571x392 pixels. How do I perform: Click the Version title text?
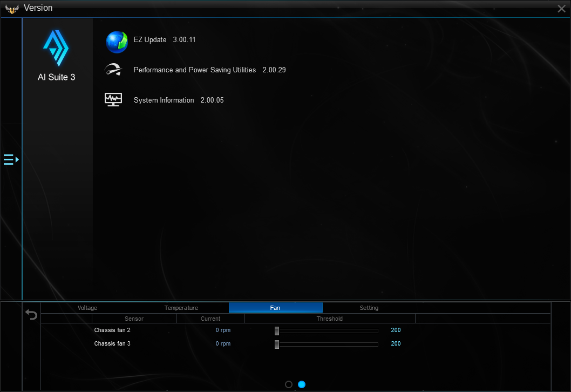(38, 8)
